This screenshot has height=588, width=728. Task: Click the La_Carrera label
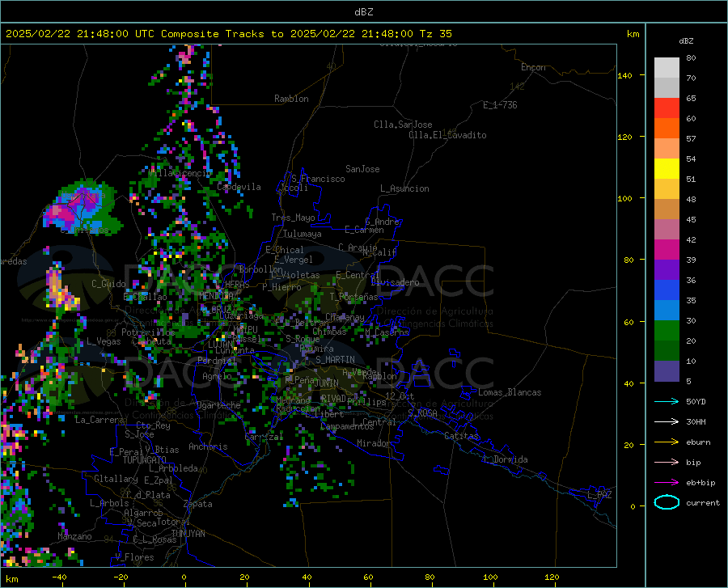[x=99, y=420]
